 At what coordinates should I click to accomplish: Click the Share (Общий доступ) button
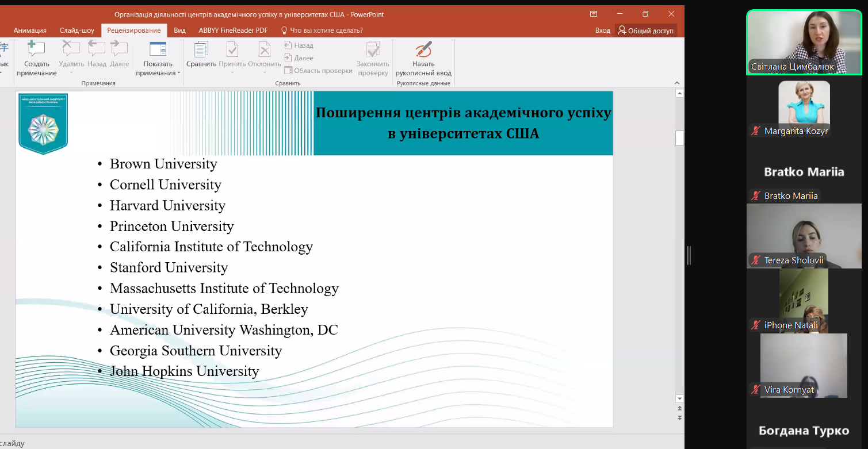pyautogui.click(x=645, y=30)
